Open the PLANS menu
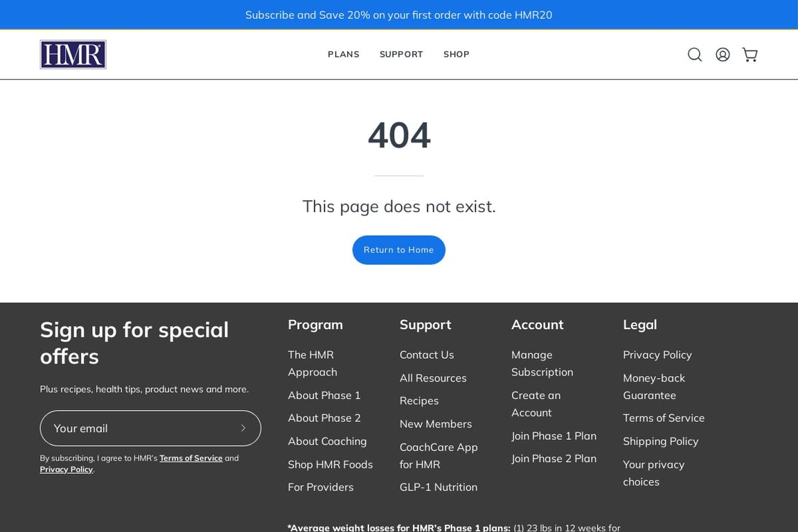798x532 pixels. click(x=344, y=55)
